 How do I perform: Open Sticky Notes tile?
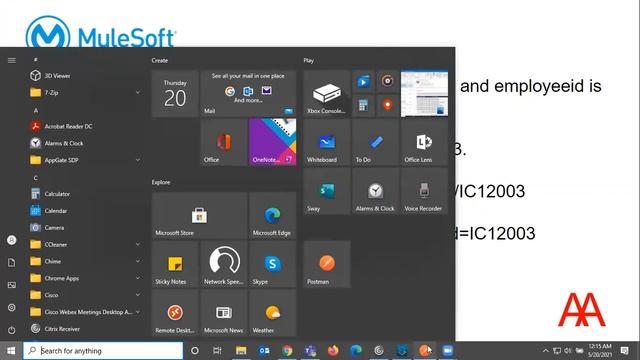175,264
